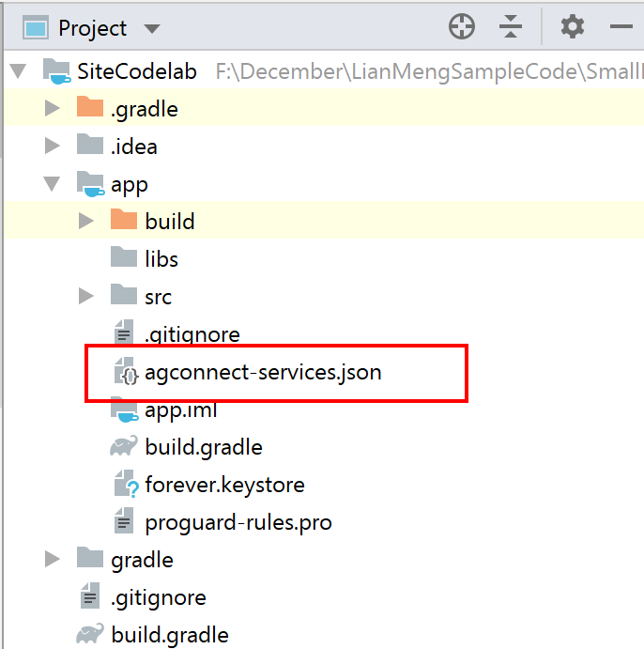
Task: Click the app.iml file icon
Action: click(x=123, y=409)
